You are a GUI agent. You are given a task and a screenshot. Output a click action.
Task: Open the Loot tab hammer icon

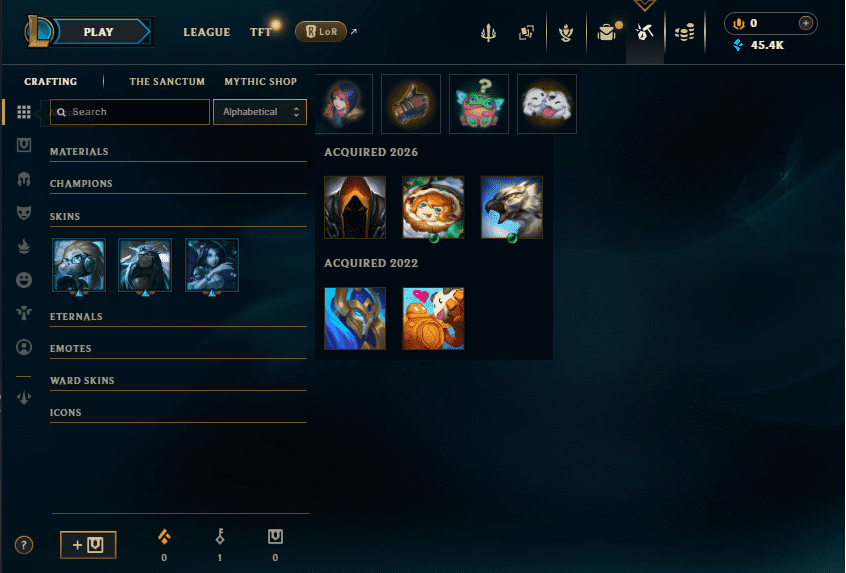[x=645, y=32]
